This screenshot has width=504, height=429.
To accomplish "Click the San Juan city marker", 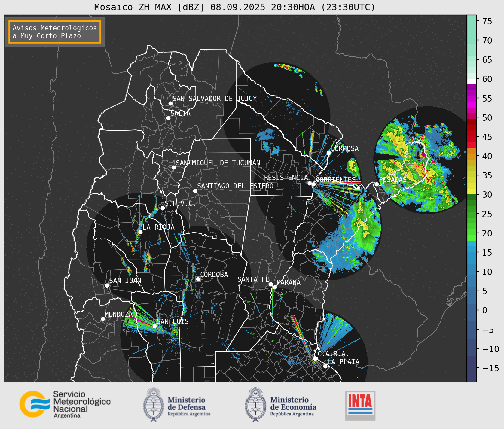I will [x=107, y=285].
